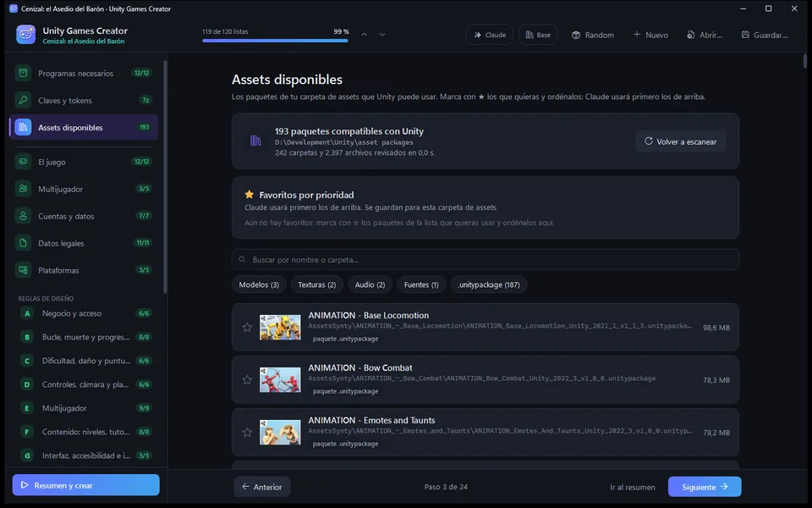Click the letter A design-rule icon
812x508 pixels.
pos(27,313)
